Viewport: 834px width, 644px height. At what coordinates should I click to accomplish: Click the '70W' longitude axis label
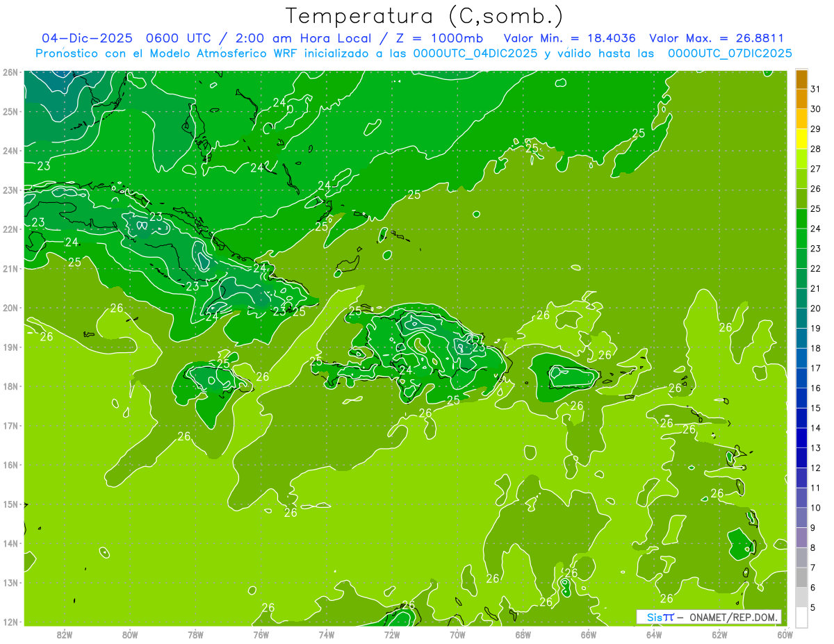457,634
